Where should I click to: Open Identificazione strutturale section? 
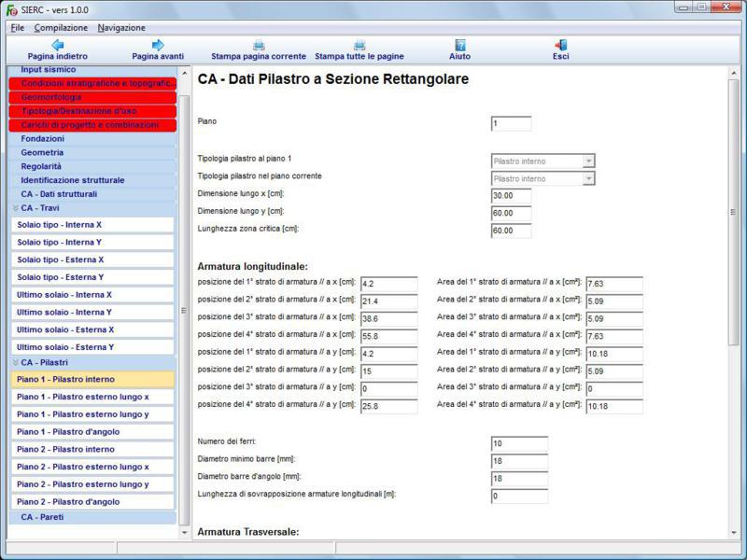click(x=92, y=180)
